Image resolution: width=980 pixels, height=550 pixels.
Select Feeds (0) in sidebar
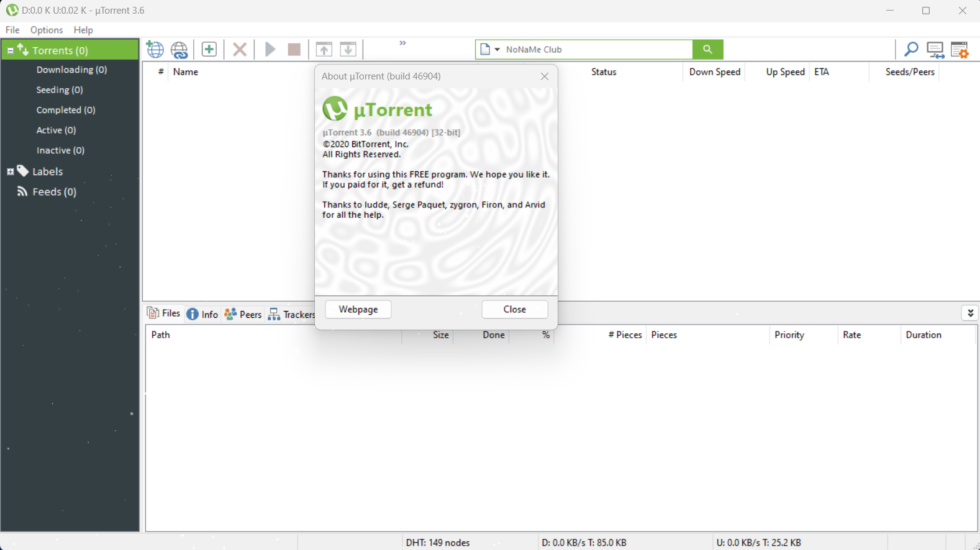pyautogui.click(x=54, y=192)
